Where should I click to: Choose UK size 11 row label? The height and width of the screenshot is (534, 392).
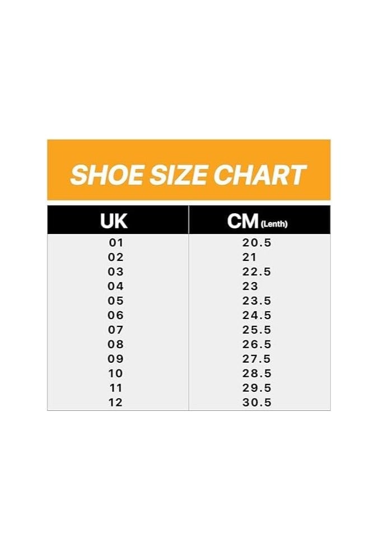pyautogui.click(x=115, y=388)
